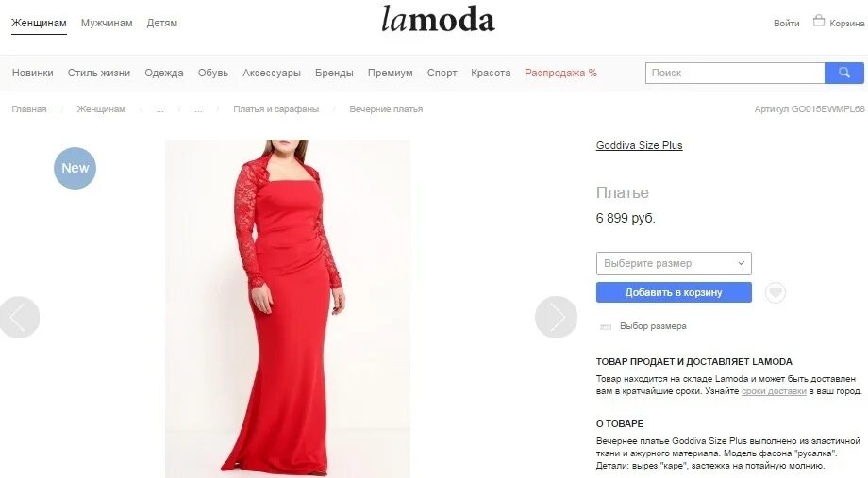Screen dimensions: 868x478
Task: Click the blue search magnifier button
Action: [x=843, y=73]
